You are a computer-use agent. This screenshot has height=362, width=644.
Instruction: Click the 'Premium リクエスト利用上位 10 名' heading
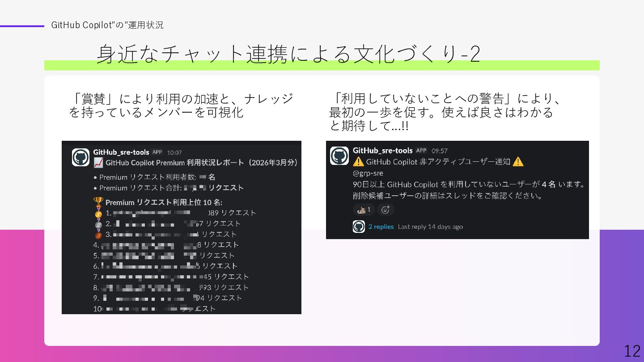164,202
